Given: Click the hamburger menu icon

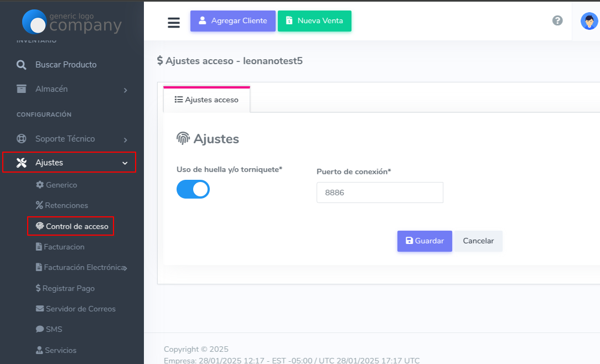Looking at the screenshot, I should [174, 22].
